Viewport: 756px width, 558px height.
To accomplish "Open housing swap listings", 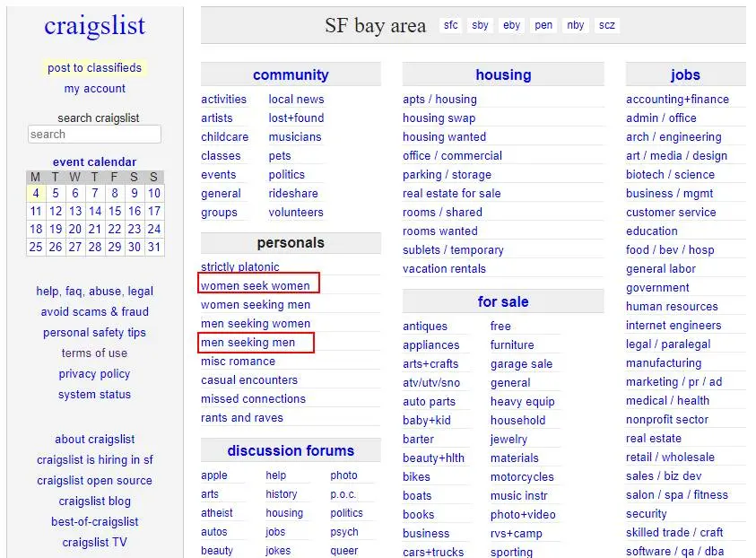I will pos(439,118).
